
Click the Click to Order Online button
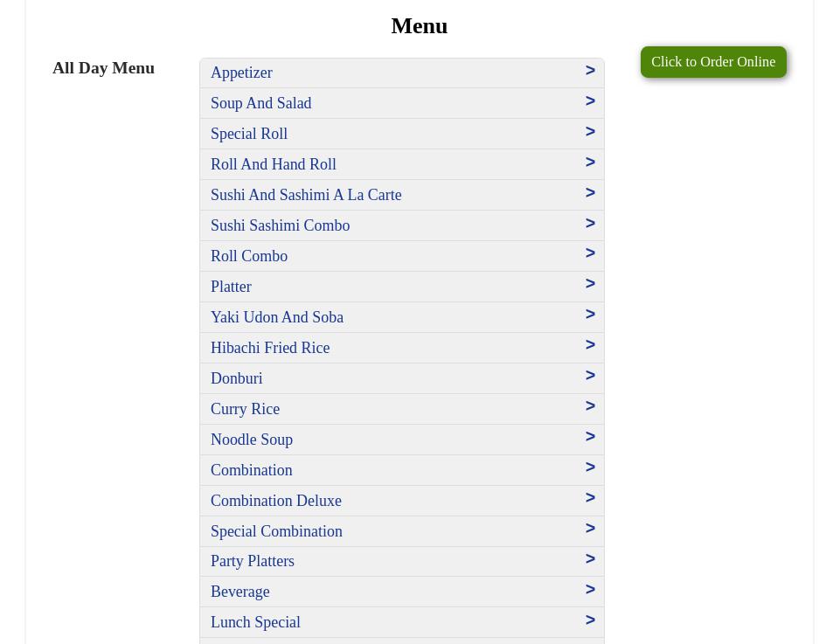712,62
